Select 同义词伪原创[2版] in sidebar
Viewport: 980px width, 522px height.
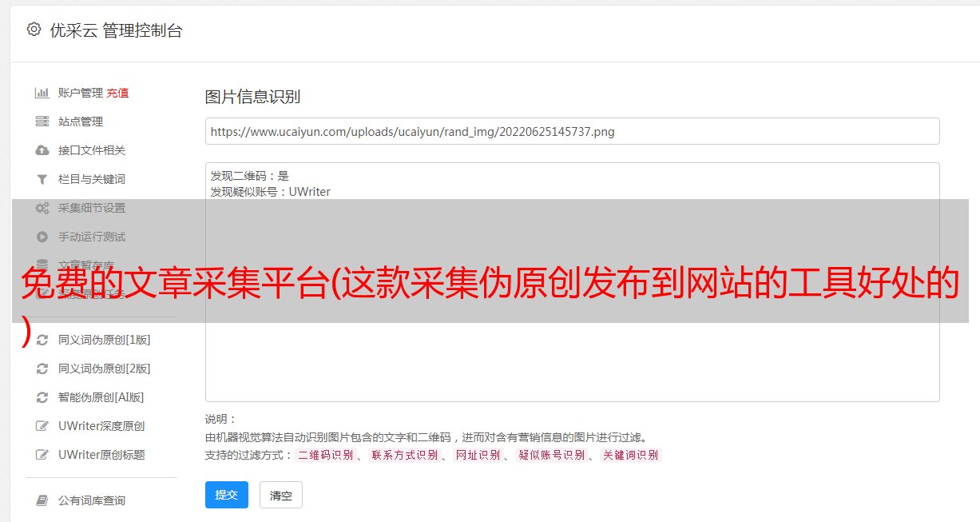pos(104,369)
